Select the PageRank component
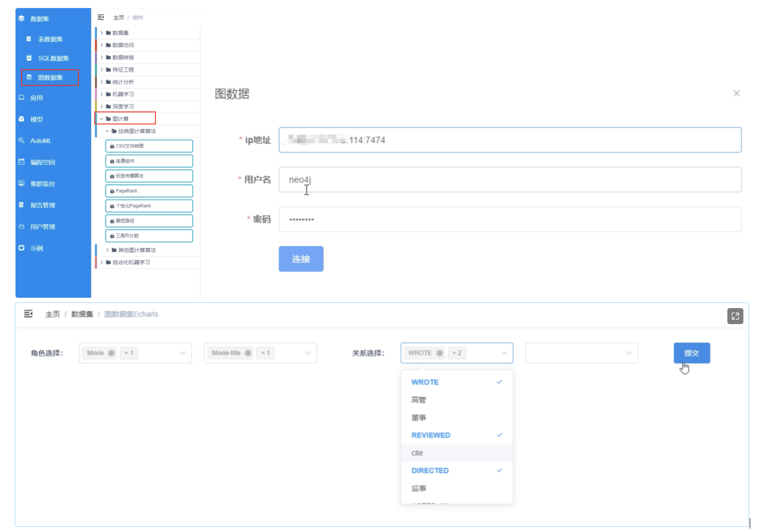This screenshot has height=532, width=760. click(149, 191)
